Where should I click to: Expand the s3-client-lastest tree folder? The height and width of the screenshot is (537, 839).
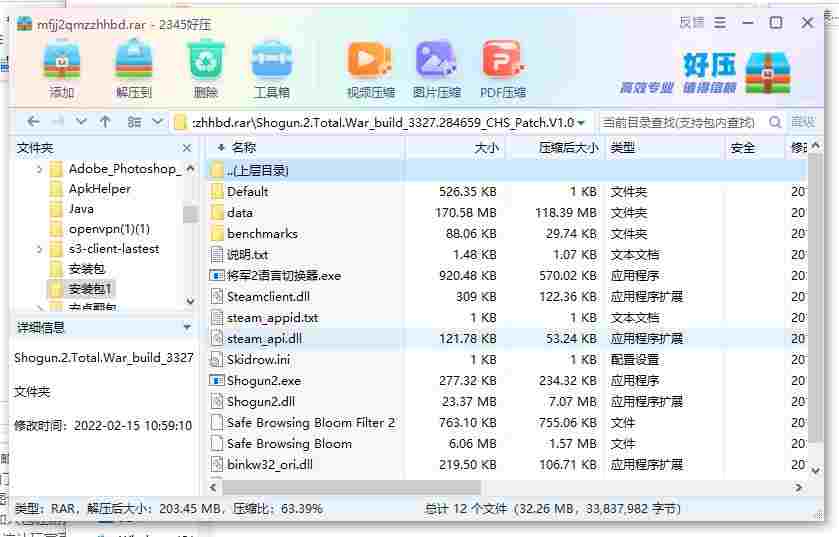click(x=39, y=249)
